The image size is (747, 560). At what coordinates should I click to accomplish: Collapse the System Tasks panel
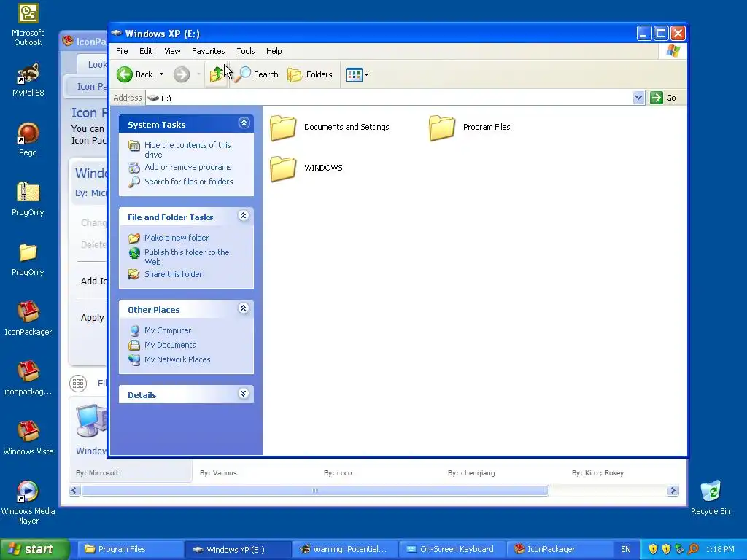pos(244,123)
